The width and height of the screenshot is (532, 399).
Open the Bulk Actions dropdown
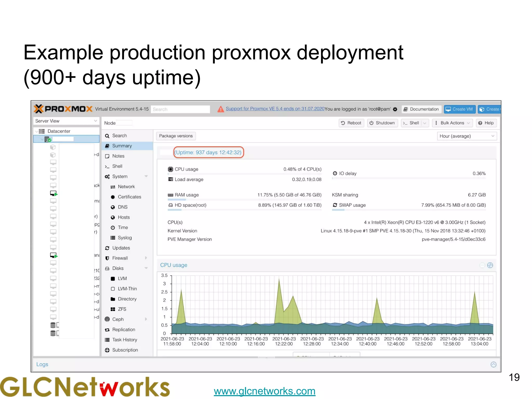tap(452, 123)
